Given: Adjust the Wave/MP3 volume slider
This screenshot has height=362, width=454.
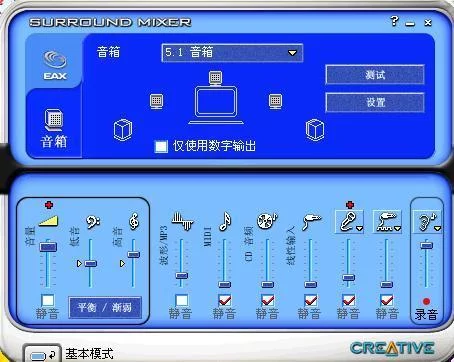Looking at the screenshot, I should pyautogui.click(x=182, y=276).
